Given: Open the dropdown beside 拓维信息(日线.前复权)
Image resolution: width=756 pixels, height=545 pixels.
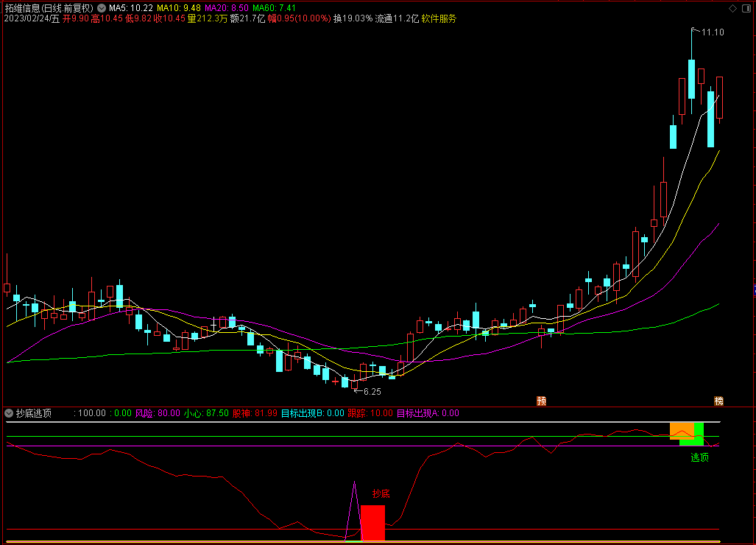Looking at the screenshot, I should (102, 8).
